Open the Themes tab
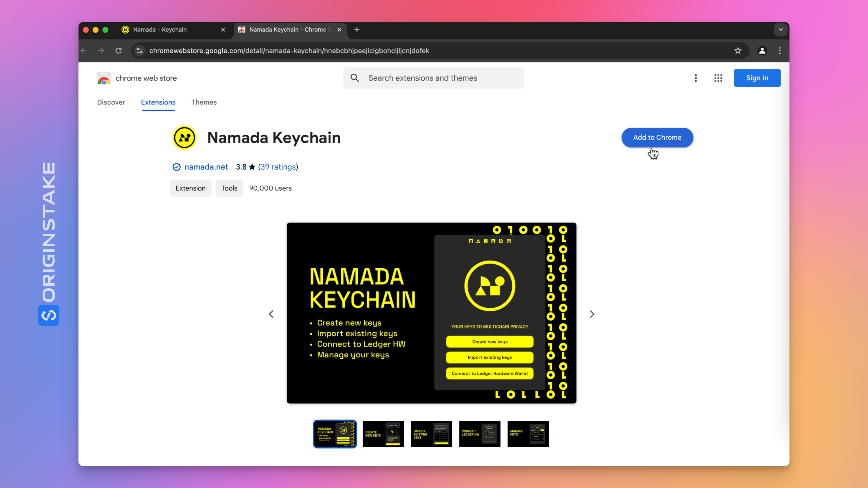The image size is (868, 488). point(204,102)
